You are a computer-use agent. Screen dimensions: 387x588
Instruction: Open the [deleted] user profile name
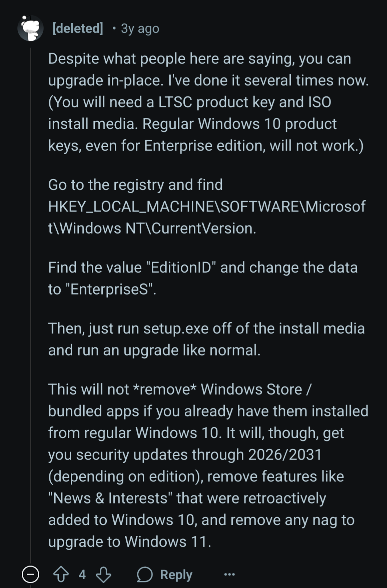pos(78,28)
